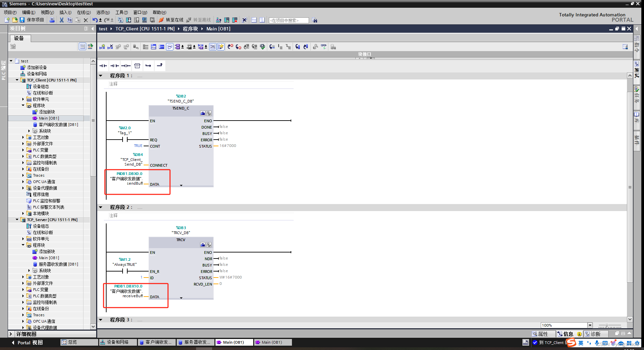This screenshot has height=350, width=644.
Task: Collapse the TCP_Server device node
Action: tap(17, 220)
